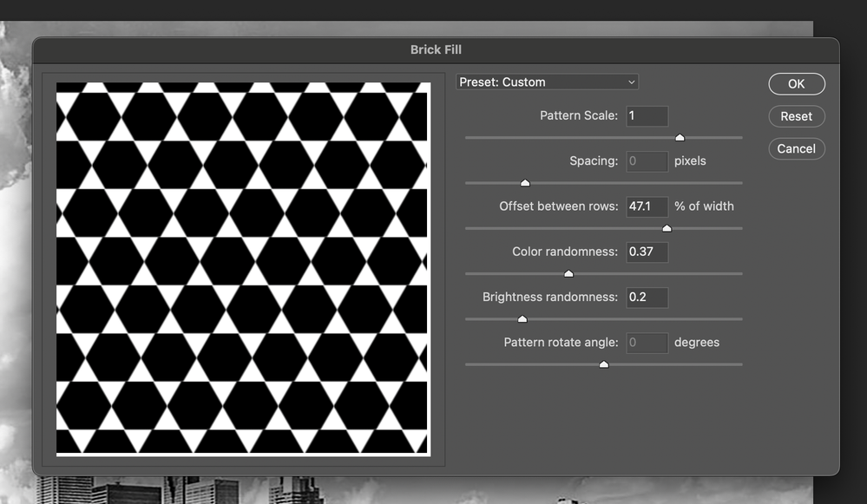The width and height of the screenshot is (867, 504).
Task: Click the Offset between rows slider handle
Action: (667, 228)
